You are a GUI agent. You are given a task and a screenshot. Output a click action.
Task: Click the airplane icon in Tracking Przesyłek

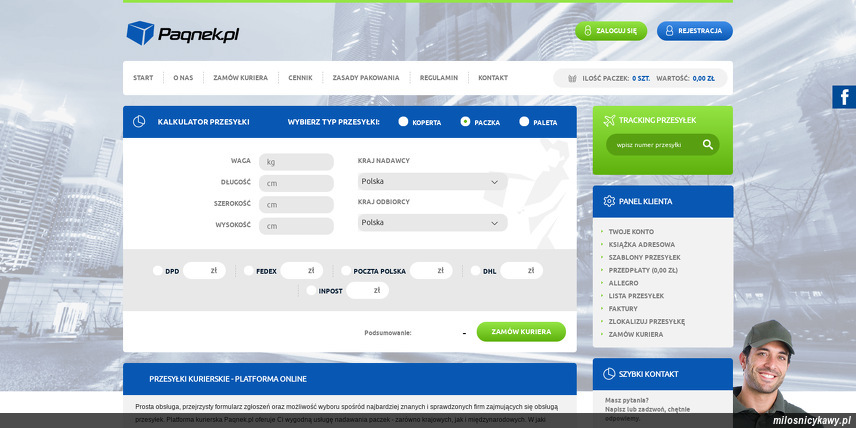point(609,121)
